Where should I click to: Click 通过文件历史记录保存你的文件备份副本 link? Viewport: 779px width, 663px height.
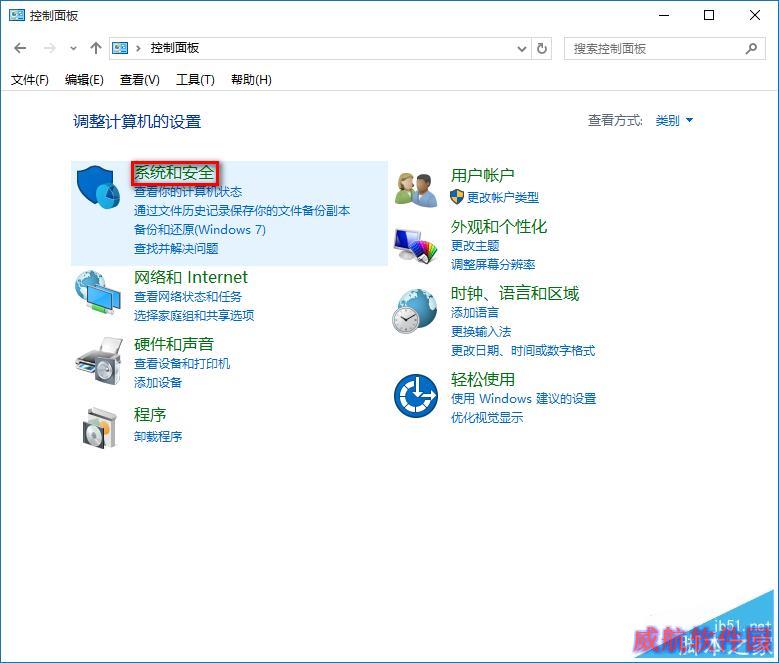click(242, 211)
